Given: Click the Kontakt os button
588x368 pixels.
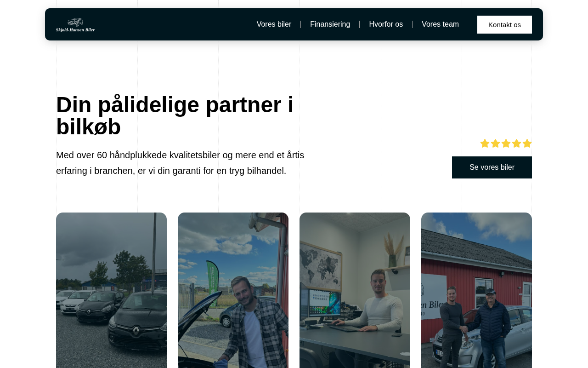Looking at the screenshot, I should tap(504, 24).
